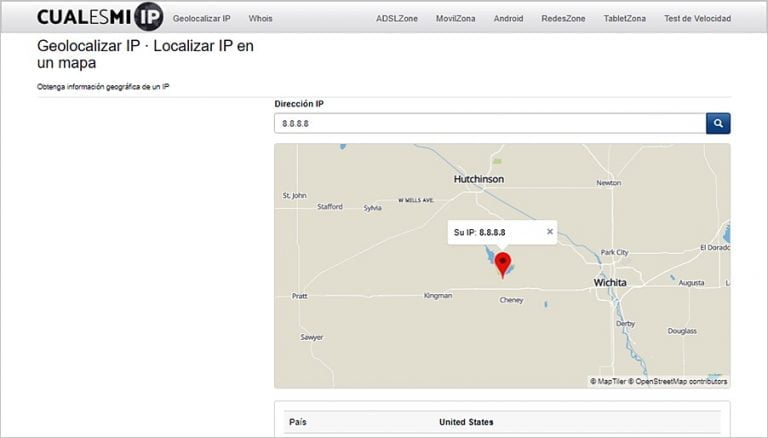The image size is (768, 438).
Task: Open Geolocalizar IP menu item
Action: 201,19
